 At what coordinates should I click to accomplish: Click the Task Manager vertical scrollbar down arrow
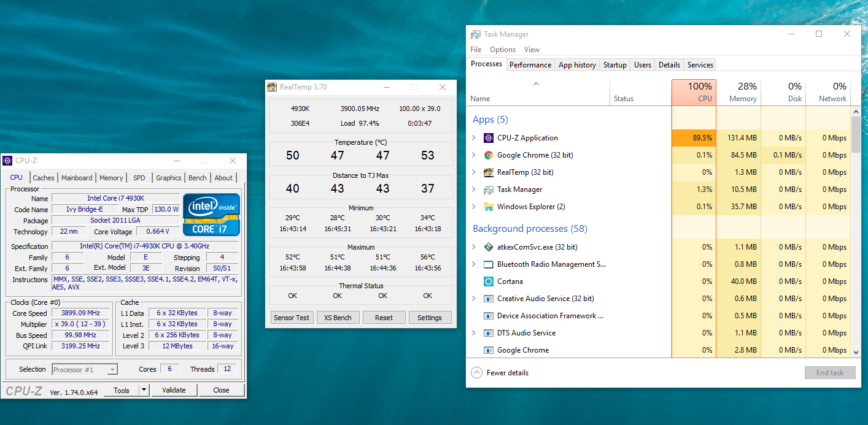[x=856, y=352]
